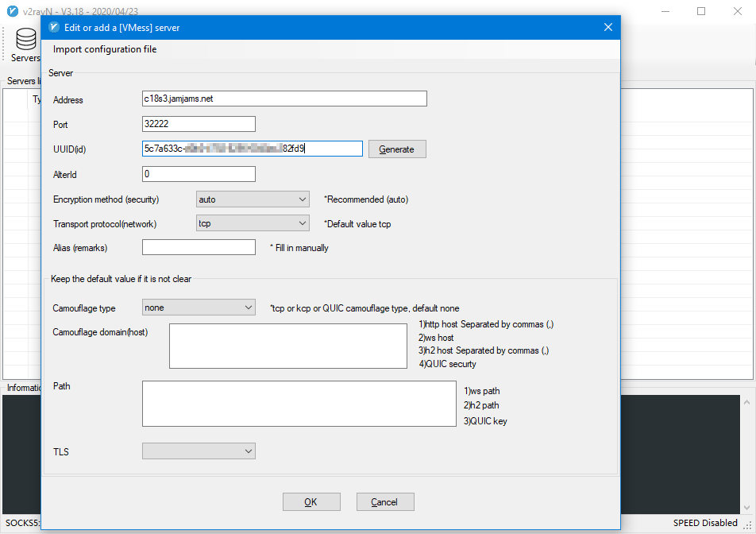Image resolution: width=756 pixels, height=534 pixels.
Task: Click the '2)ws host' note
Action: [x=436, y=339]
